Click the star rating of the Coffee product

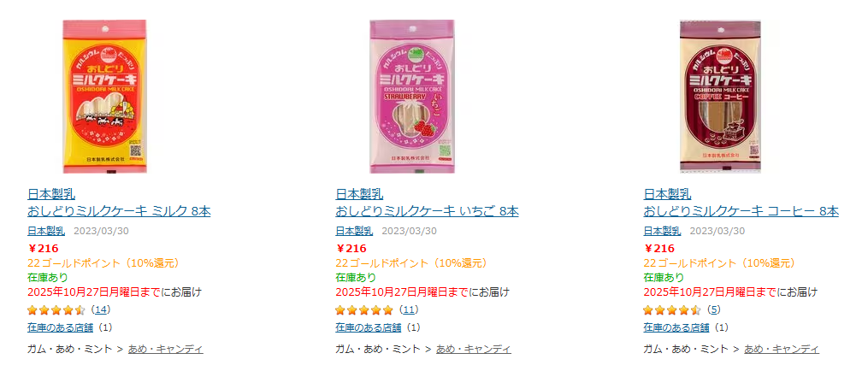click(672, 309)
